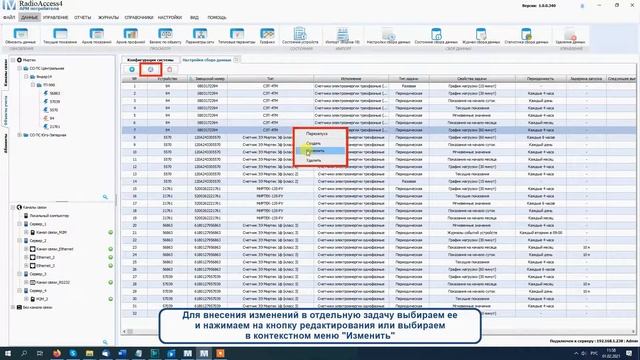
Task: Collapse the Сервер_1 tree node
Action: (x=20, y=224)
